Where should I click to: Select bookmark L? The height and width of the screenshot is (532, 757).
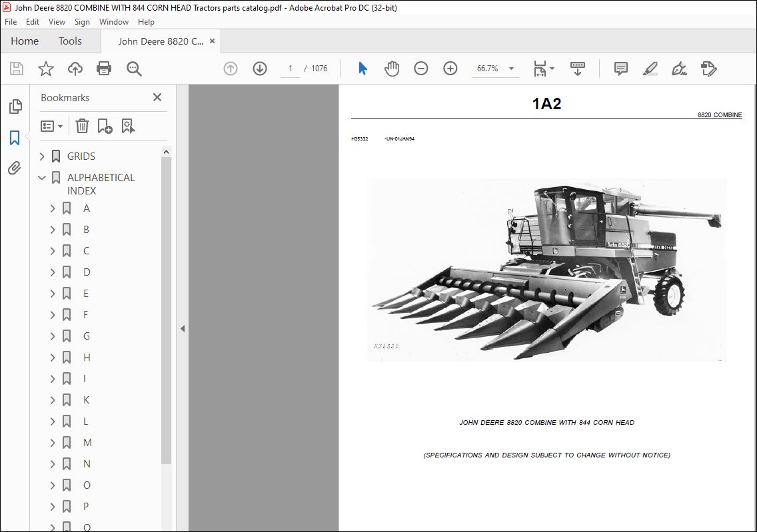(x=85, y=421)
